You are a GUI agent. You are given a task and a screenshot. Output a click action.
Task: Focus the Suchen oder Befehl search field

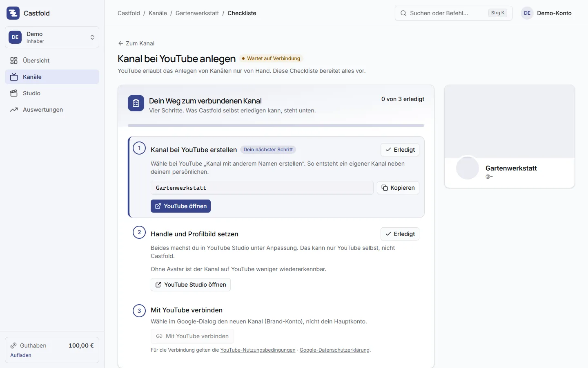[x=453, y=13]
